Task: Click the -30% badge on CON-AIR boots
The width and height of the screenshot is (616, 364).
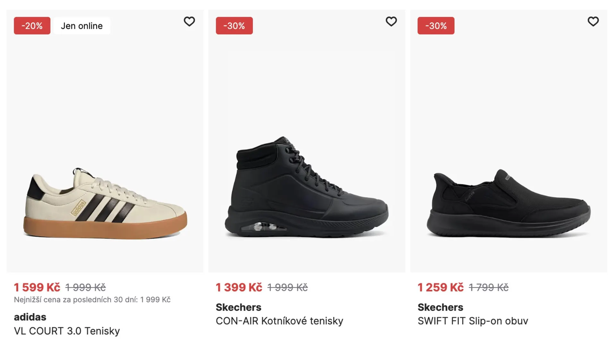Action: [x=234, y=26]
